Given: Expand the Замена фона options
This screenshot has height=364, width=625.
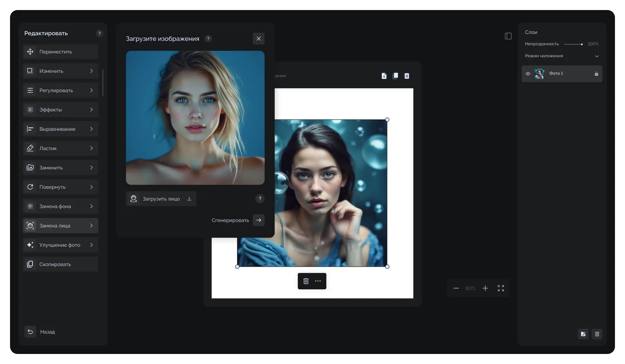Looking at the screenshot, I should [x=61, y=206].
